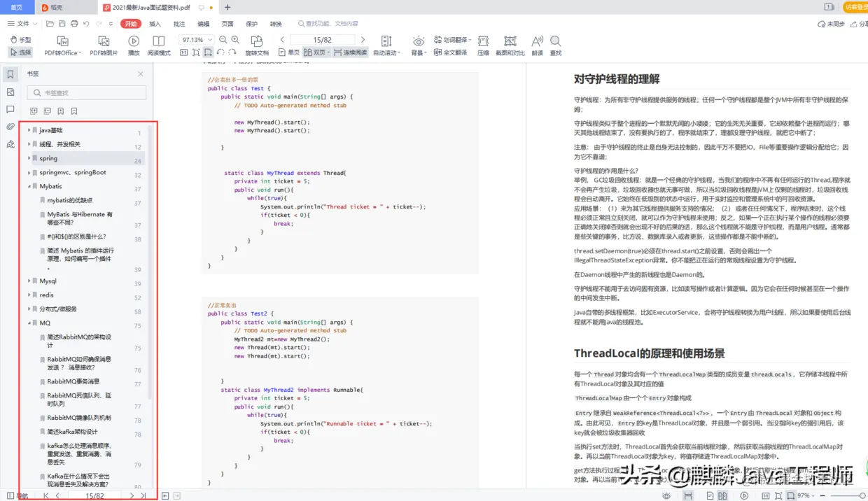868x501 pixels.
Task: Toggle 连续阅读 continuous reading
Action: (351, 52)
